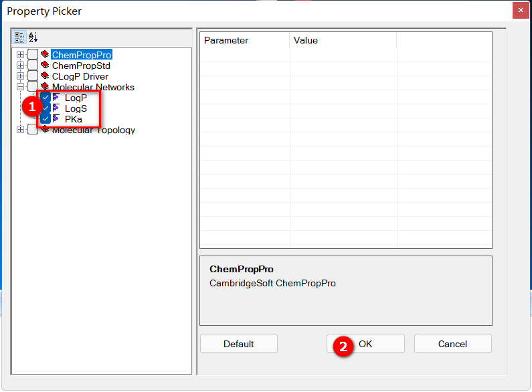The image size is (532, 392).
Task: Click the Value column header
Action: (x=343, y=40)
